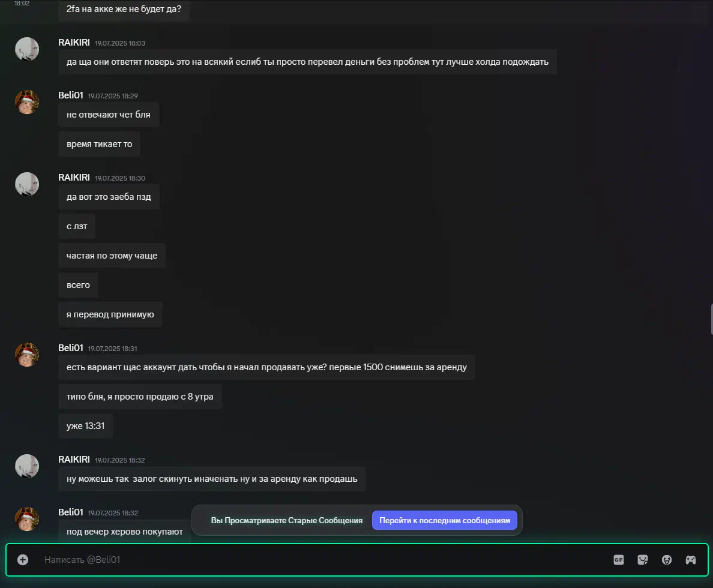713x588 pixels.
Task: Click RAIKIRI username at 18:30 message
Action: [74, 178]
